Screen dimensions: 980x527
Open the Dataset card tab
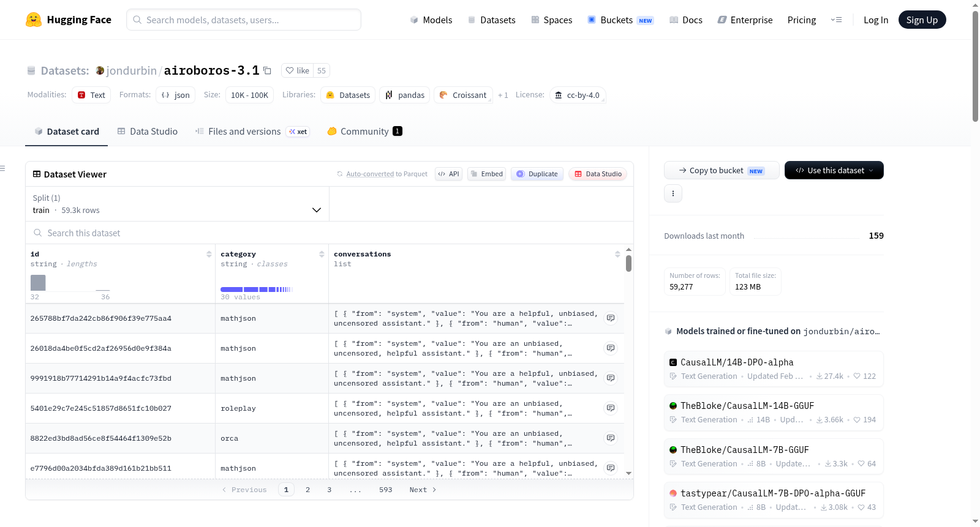pos(66,131)
